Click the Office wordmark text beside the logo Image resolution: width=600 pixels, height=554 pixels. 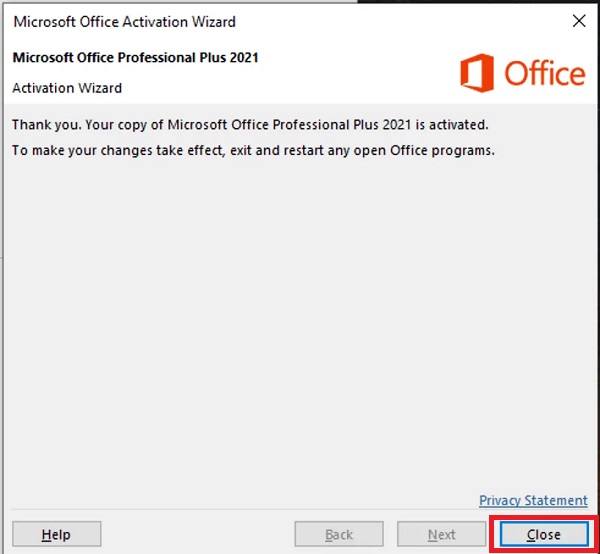544,74
